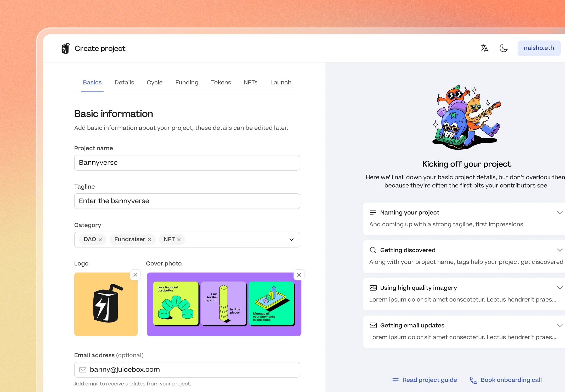Click into the Project name field
The image size is (565, 392).
(187, 163)
